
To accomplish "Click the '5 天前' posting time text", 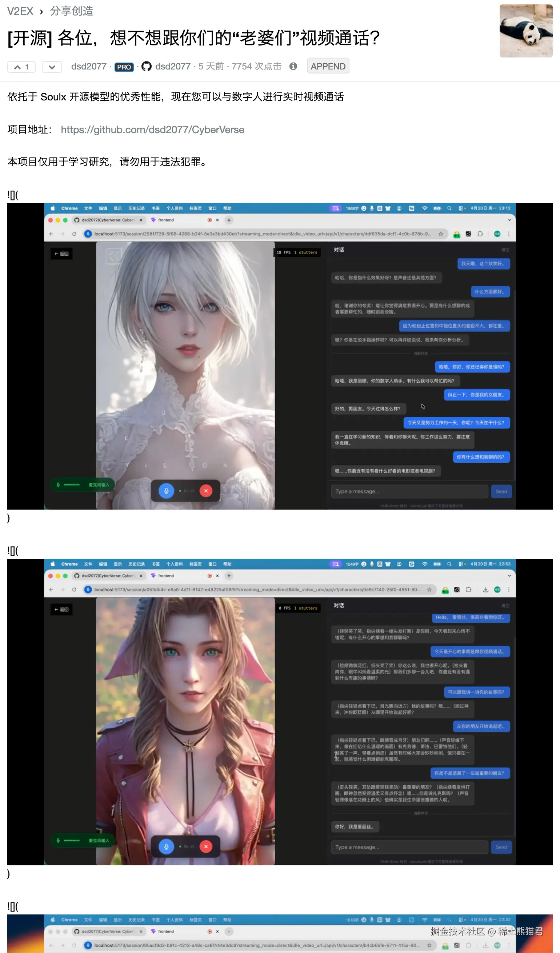I will tap(211, 67).
